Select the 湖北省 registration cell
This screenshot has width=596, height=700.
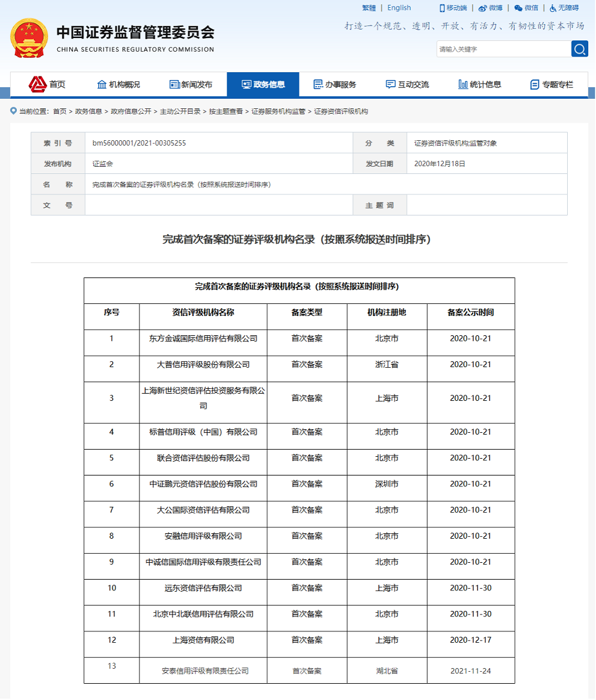click(387, 671)
